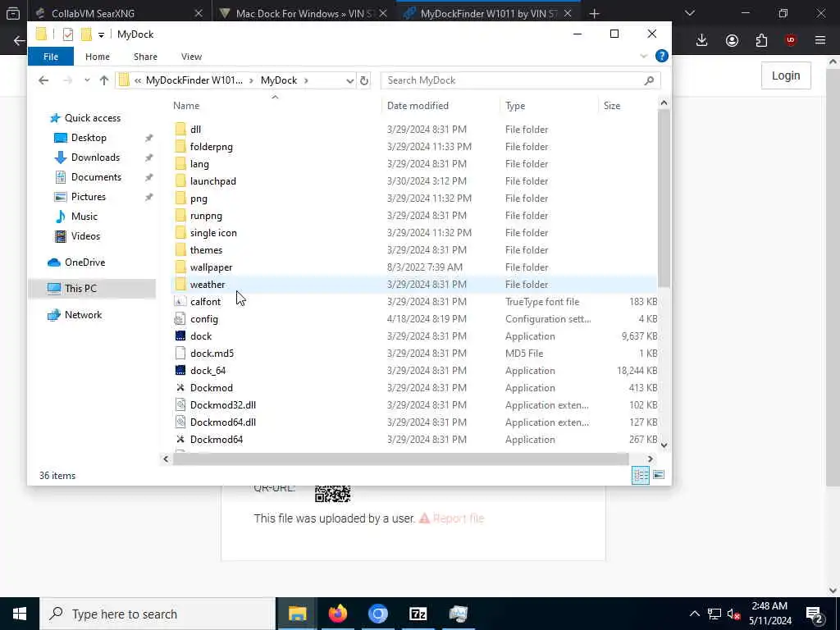Select This PC in navigation pane

click(80, 288)
